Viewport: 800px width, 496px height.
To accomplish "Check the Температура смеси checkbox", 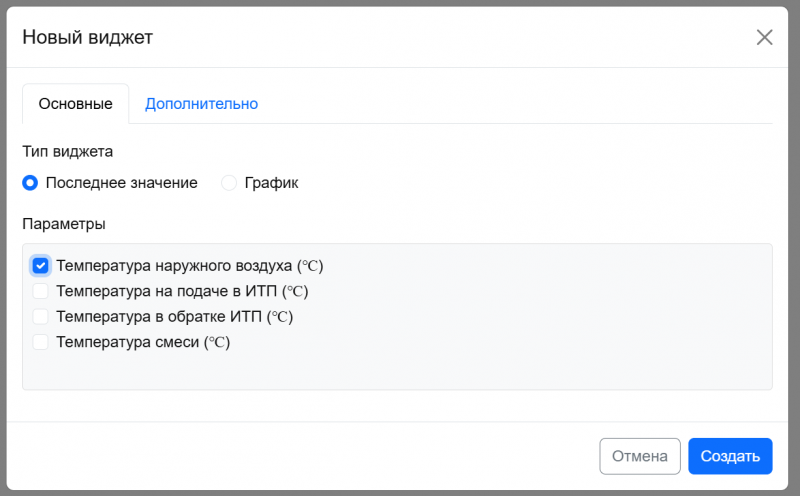I will pos(41,342).
